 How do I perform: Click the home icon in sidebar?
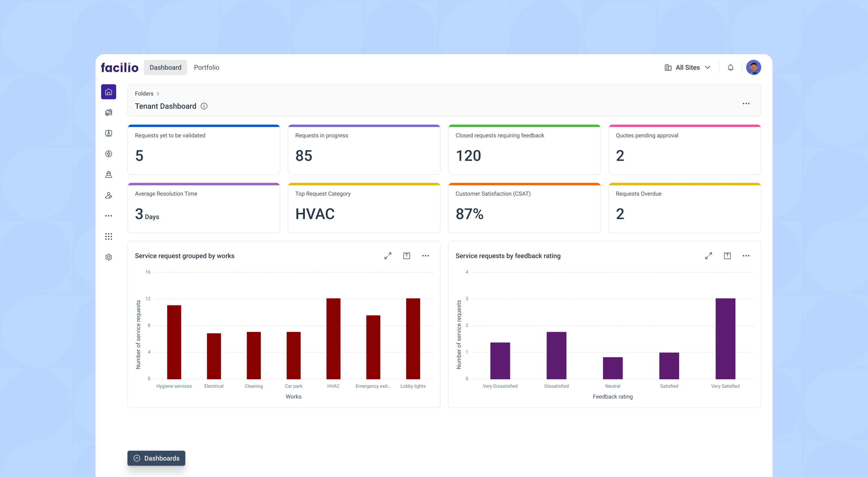pos(108,92)
